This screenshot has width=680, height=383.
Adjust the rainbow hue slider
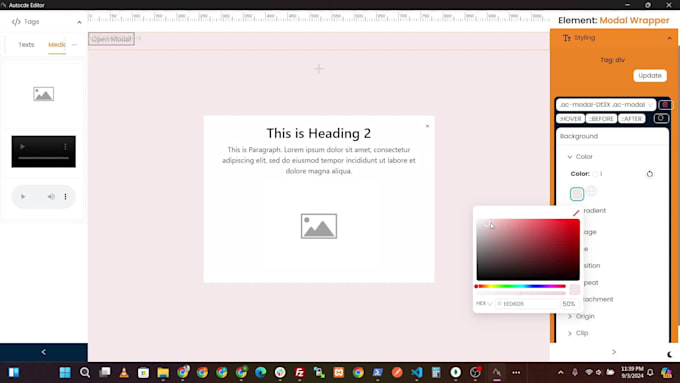pos(520,286)
